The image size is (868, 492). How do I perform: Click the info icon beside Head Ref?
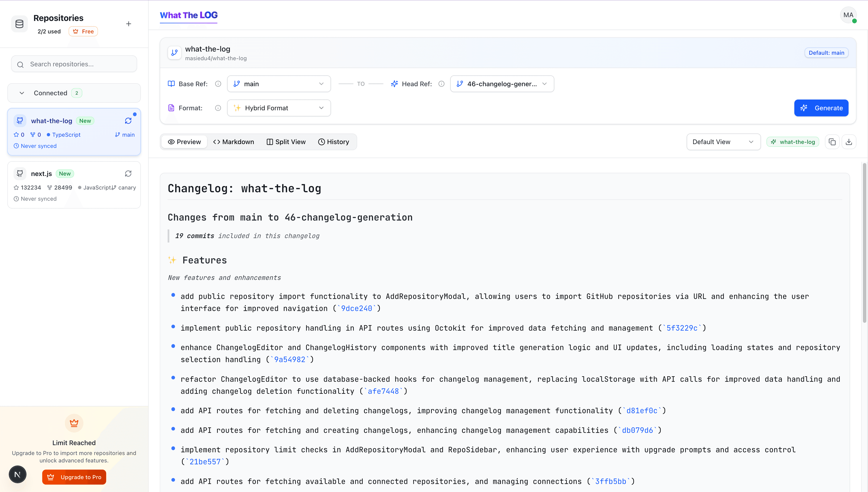pyautogui.click(x=441, y=84)
